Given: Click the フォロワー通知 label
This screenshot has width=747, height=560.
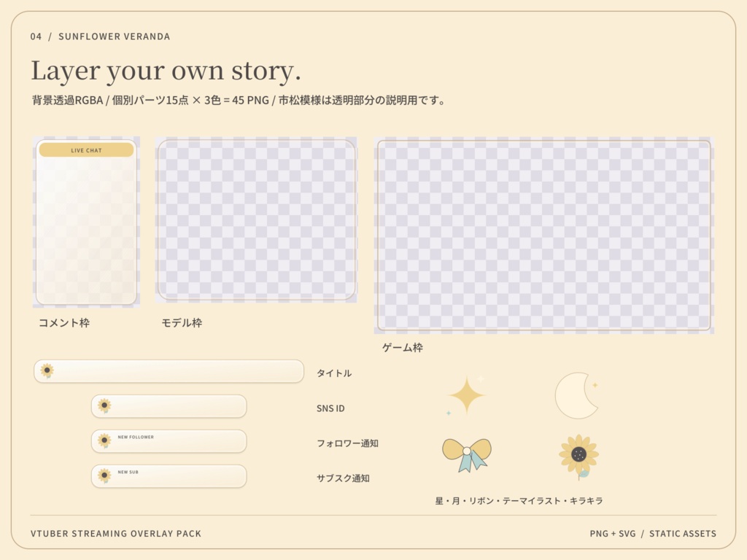Looking at the screenshot, I should [x=348, y=443].
